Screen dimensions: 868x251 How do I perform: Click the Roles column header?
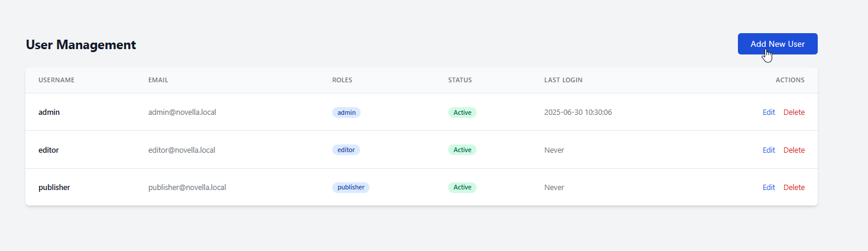(342, 81)
